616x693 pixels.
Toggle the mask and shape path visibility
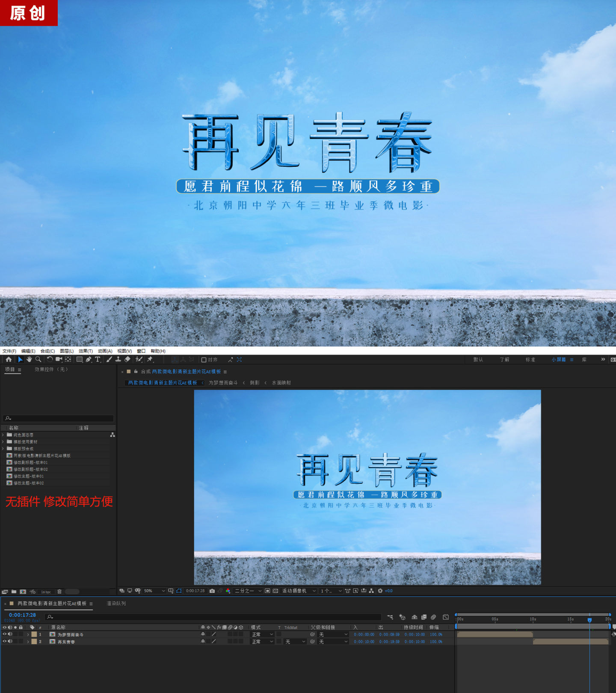[x=179, y=591]
